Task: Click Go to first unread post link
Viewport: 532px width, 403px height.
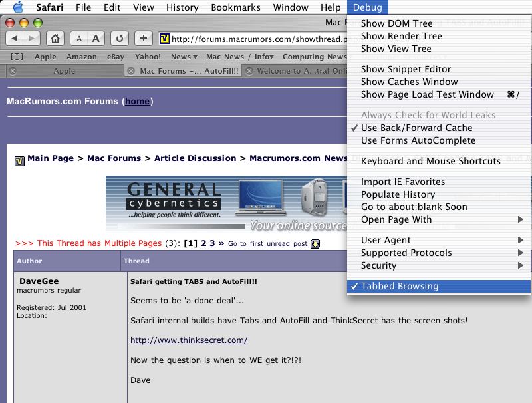Action: (x=268, y=243)
